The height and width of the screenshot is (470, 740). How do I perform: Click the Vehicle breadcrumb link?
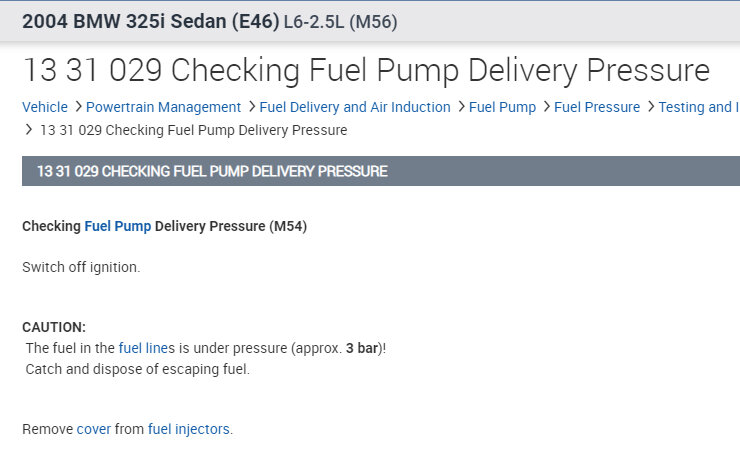[45, 107]
